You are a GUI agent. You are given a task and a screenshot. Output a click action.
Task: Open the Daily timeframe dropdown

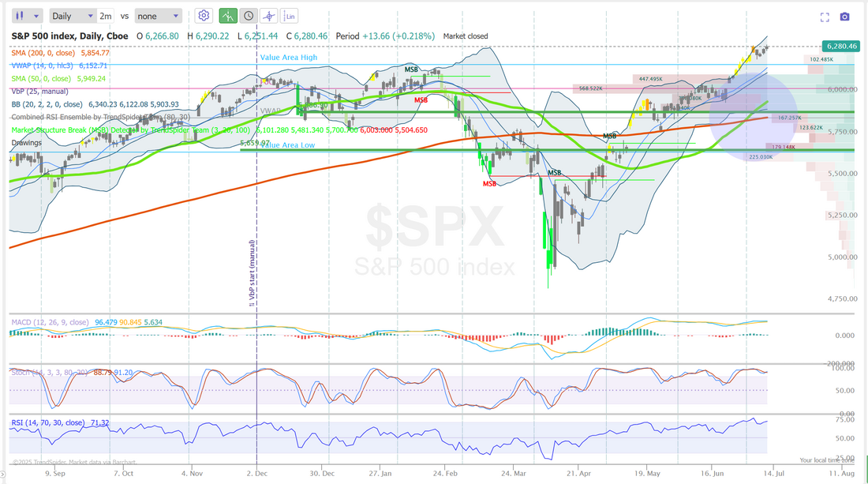[x=73, y=16]
